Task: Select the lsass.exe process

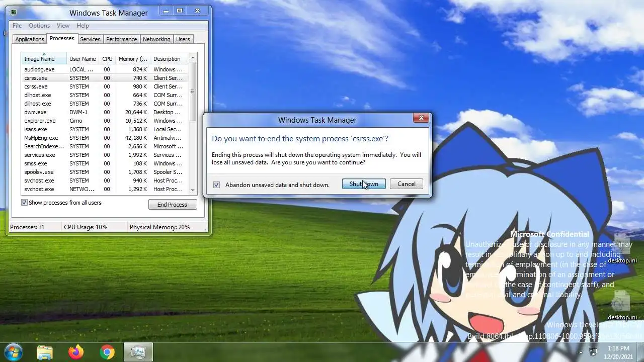Action: pos(105,129)
